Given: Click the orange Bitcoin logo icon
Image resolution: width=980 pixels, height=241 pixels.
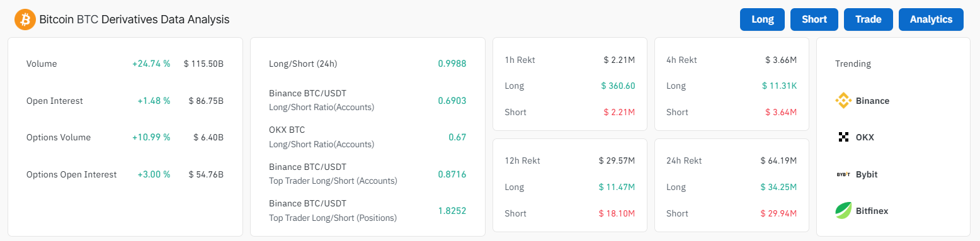Looking at the screenshot, I should click(25, 20).
